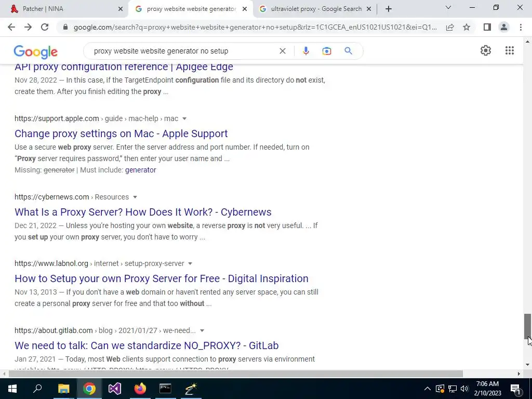Open Chrome profile avatar menu
This screenshot has height=399, width=532.
[x=504, y=27]
